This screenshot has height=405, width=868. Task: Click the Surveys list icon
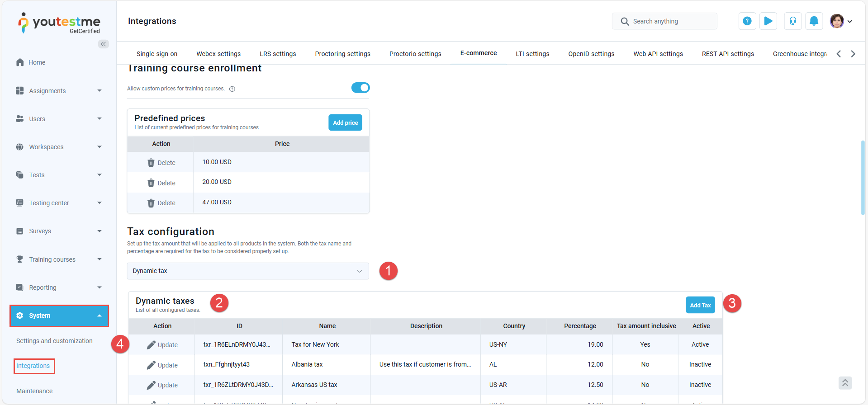20,231
